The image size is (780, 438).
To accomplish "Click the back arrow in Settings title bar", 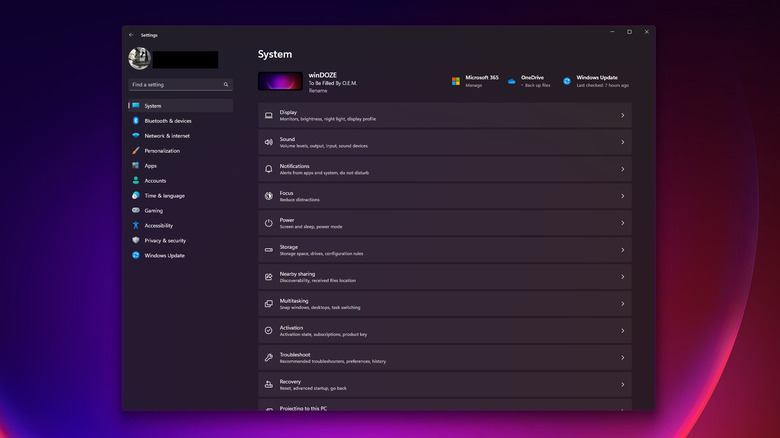I will pyautogui.click(x=131, y=34).
